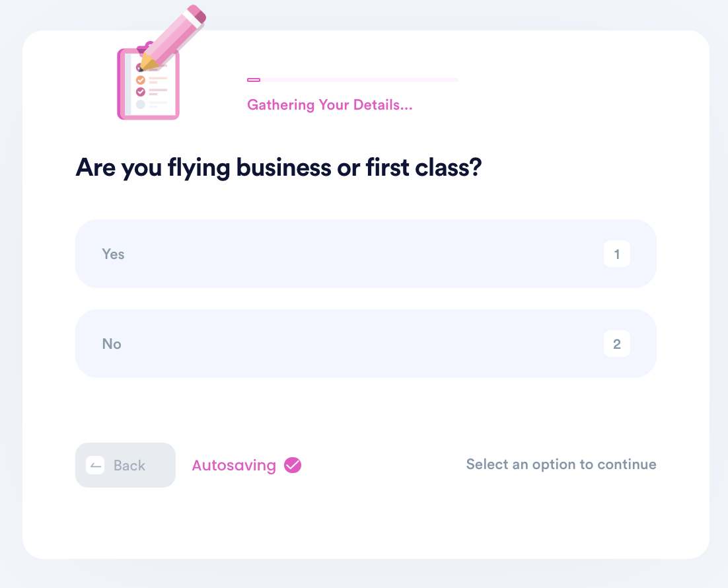Click the Autosaving status label
This screenshot has width=728, height=588.
(234, 465)
